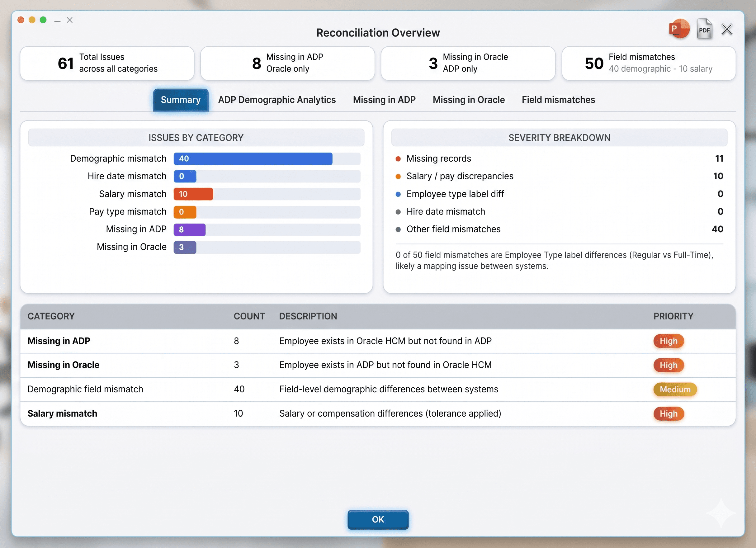756x548 pixels.
Task: Click the Issues By Category header
Action: [x=196, y=137]
